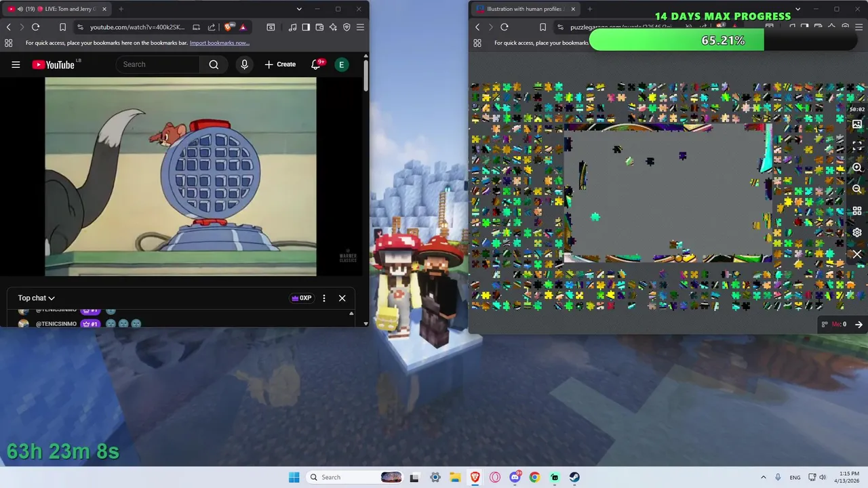The image size is (868, 488).
Task: Open apps grid icon on YouTube bookmarks bar
Action: click(8, 43)
